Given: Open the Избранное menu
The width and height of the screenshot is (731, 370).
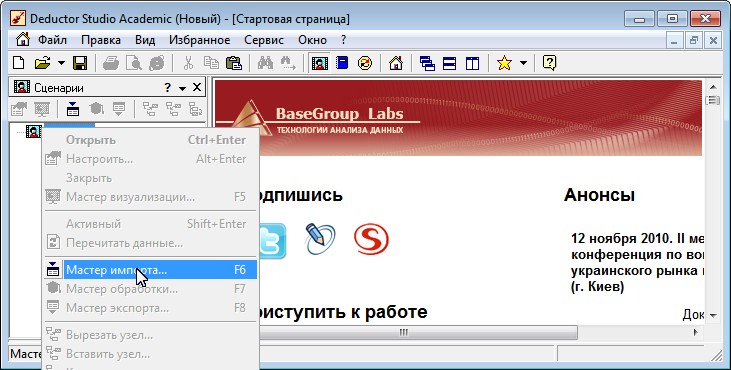Looking at the screenshot, I should click(200, 40).
